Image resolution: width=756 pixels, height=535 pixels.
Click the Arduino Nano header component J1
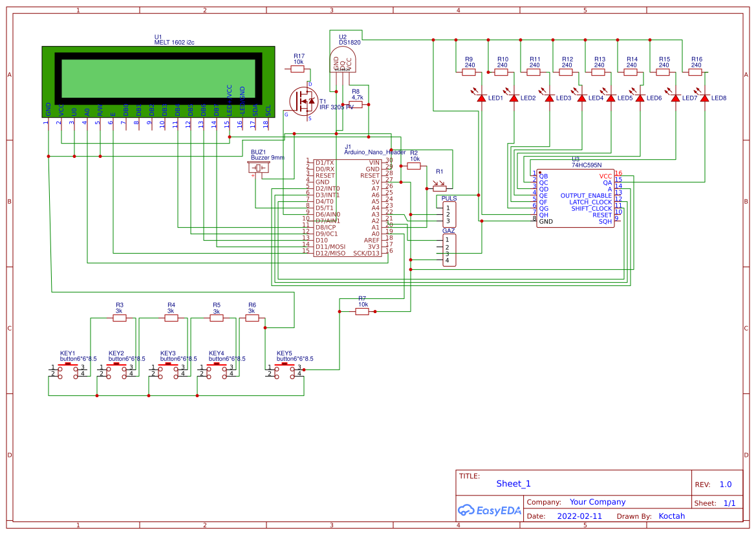pyautogui.click(x=348, y=207)
